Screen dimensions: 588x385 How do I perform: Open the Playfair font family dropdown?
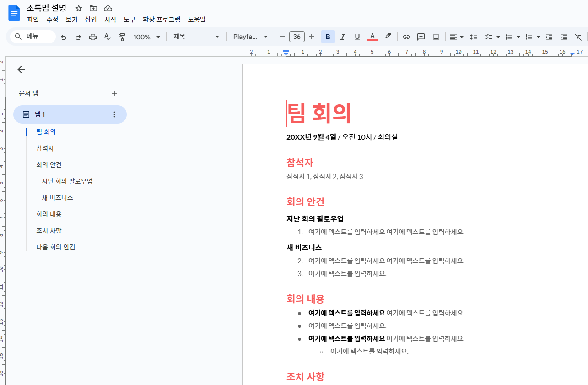[250, 37]
